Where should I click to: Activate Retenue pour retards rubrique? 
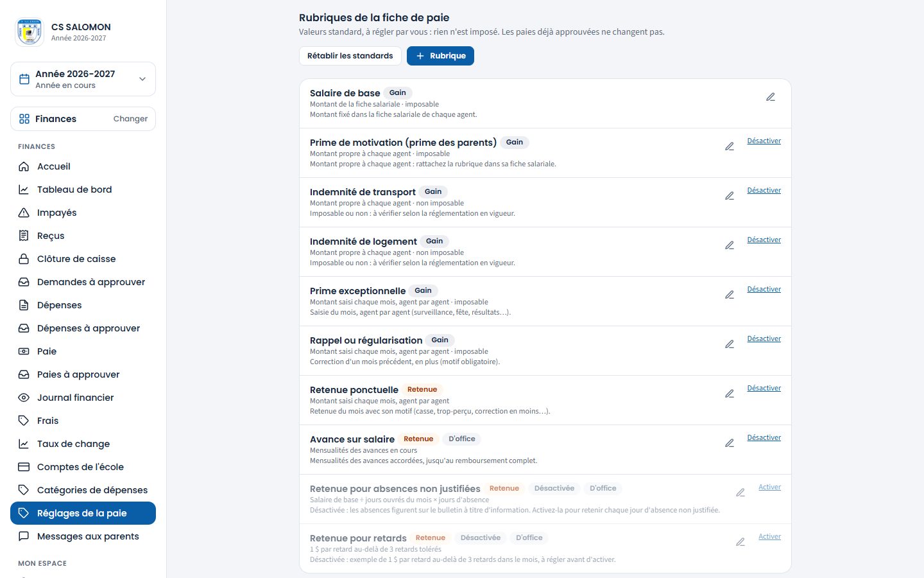tap(769, 536)
